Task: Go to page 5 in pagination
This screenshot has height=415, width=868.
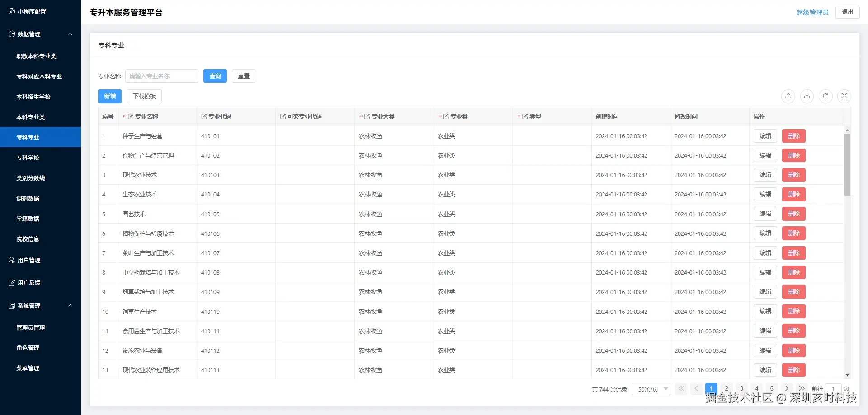Action: click(772, 388)
